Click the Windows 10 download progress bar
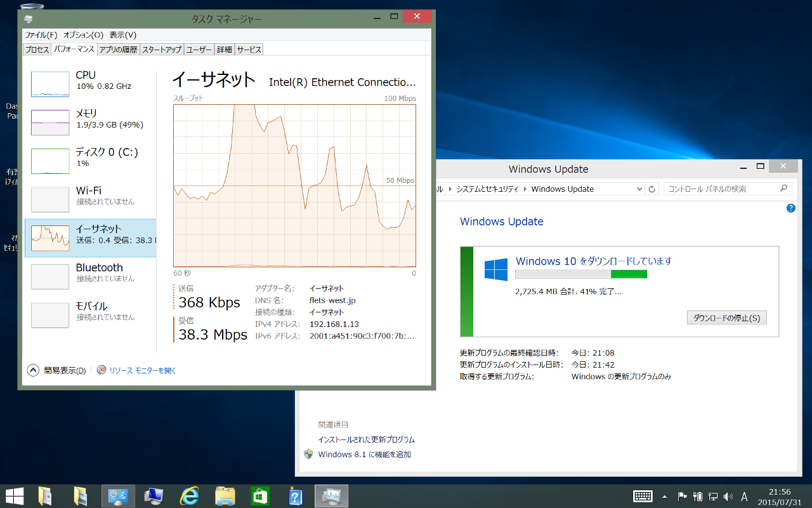The image size is (812, 508). pyautogui.click(x=581, y=274)
